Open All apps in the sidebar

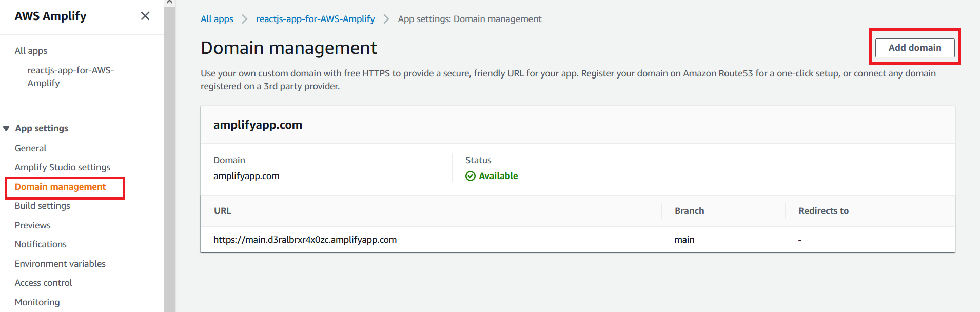click(x=31, y=51)
